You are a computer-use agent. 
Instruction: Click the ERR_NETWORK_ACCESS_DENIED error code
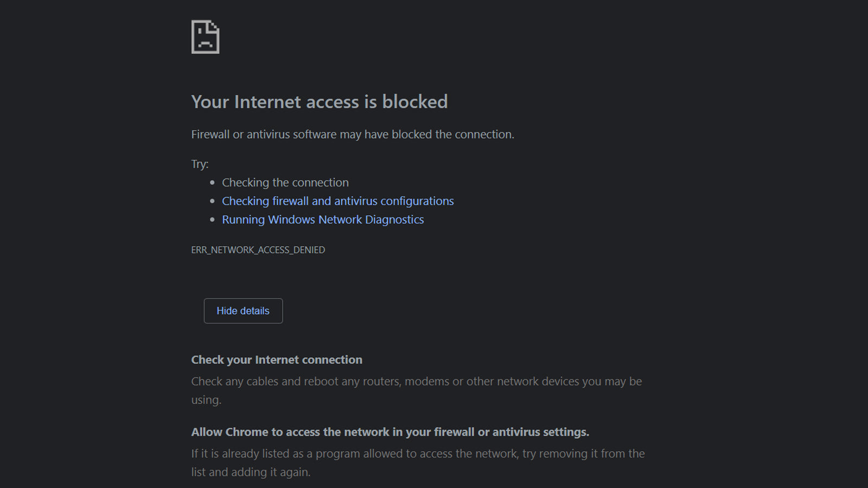click(x=258, y=250)
